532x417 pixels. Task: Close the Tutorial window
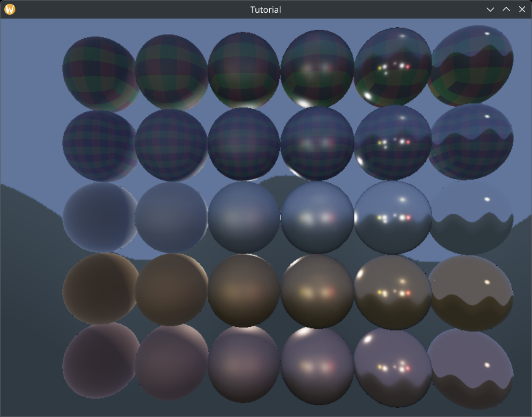[522, 9]
